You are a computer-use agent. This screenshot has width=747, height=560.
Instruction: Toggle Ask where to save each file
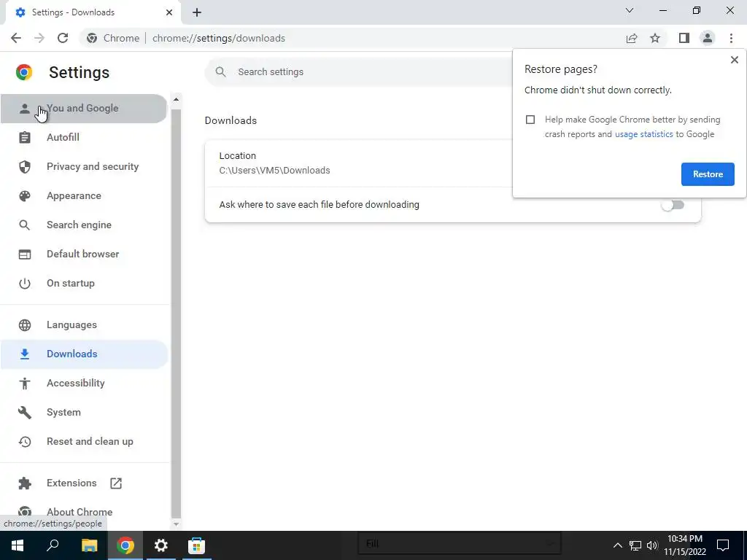coord(673,205)
